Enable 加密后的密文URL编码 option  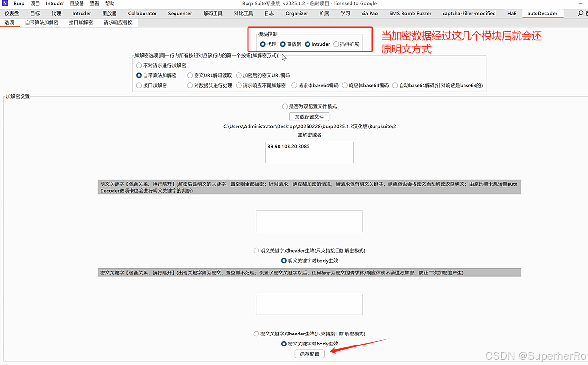(263, 75)
